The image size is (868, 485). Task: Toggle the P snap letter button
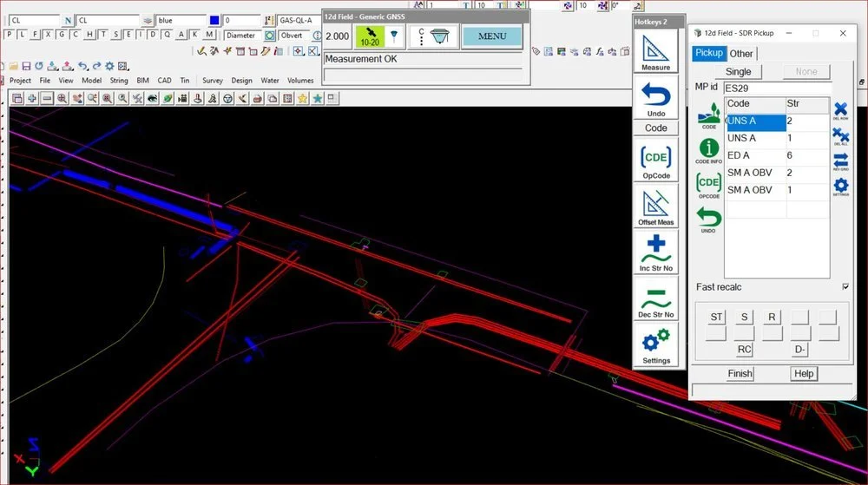click(x=9, y=35)
